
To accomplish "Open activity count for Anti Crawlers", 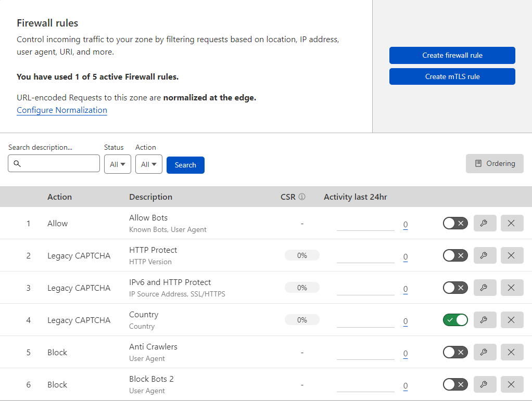I will [x=406, y=354].
